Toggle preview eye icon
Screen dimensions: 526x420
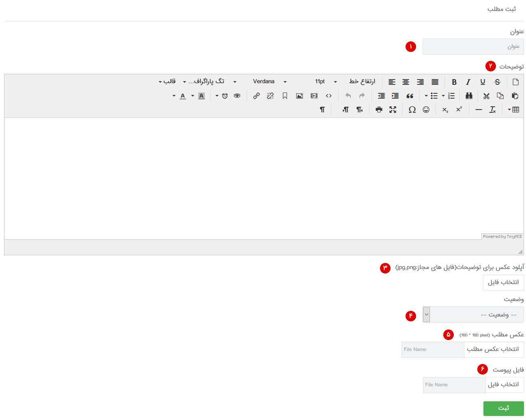(x=237, y=96)
